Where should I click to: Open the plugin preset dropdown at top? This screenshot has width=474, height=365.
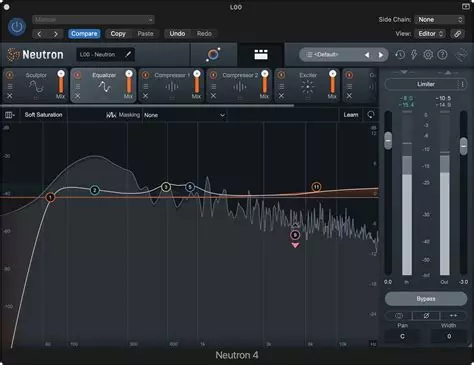pos(93,20)
